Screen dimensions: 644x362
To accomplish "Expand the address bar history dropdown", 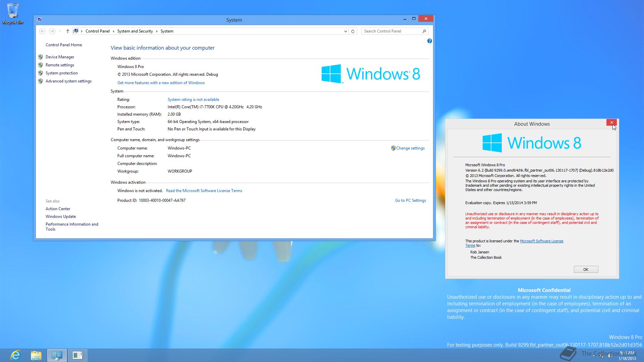I will tap(345, 31).
